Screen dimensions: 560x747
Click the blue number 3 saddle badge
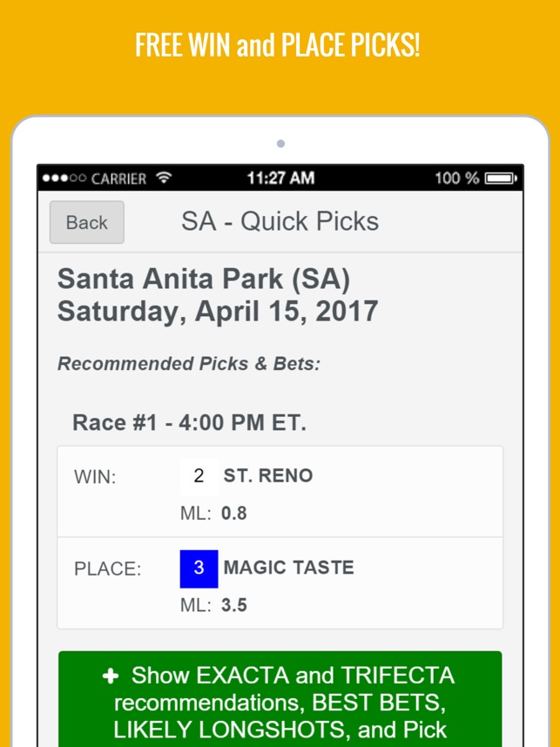[x=199, y=568]
